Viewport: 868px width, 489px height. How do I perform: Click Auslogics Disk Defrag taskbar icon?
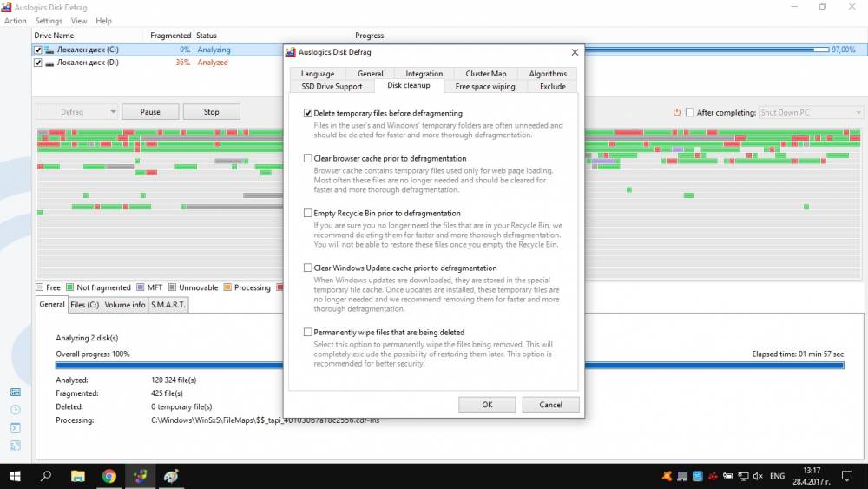coord(140,476)
